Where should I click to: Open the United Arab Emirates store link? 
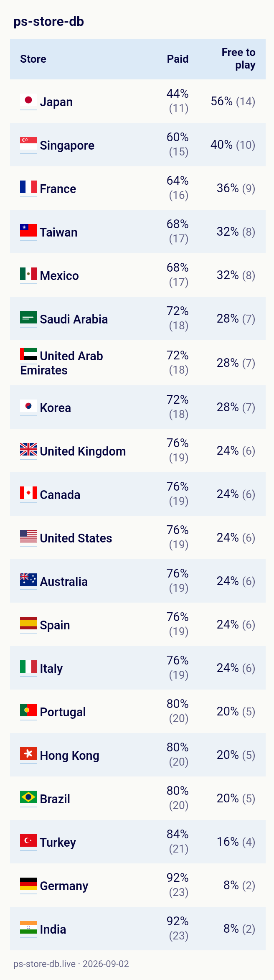point(61,363)
